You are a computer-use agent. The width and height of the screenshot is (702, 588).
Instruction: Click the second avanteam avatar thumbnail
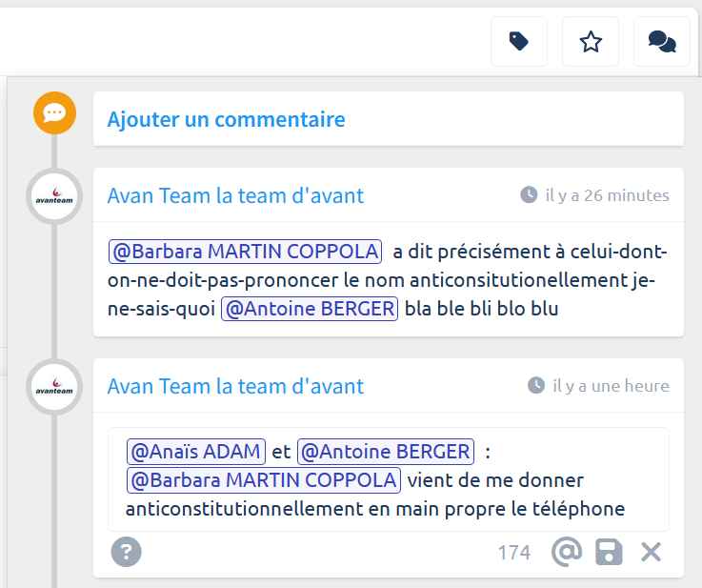pyautogui.click(x=54, y=387)
